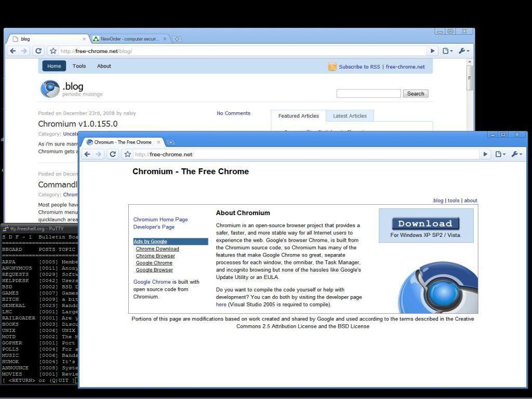Click the Download button

425,223
